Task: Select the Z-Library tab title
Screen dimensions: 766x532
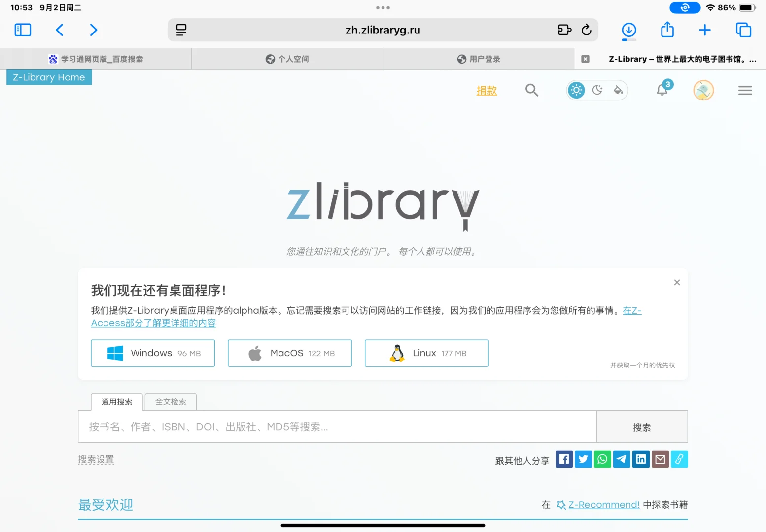Action: pos(682,59)
